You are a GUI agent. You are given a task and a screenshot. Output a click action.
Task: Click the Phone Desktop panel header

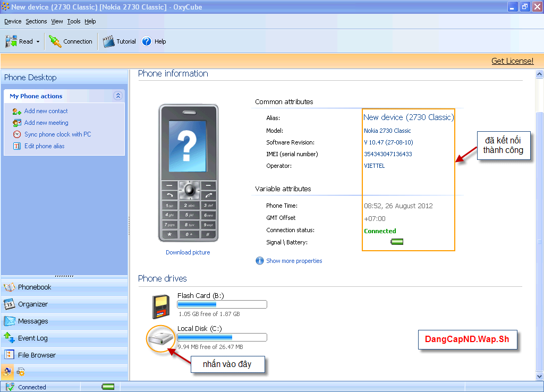tap(64, 78)
